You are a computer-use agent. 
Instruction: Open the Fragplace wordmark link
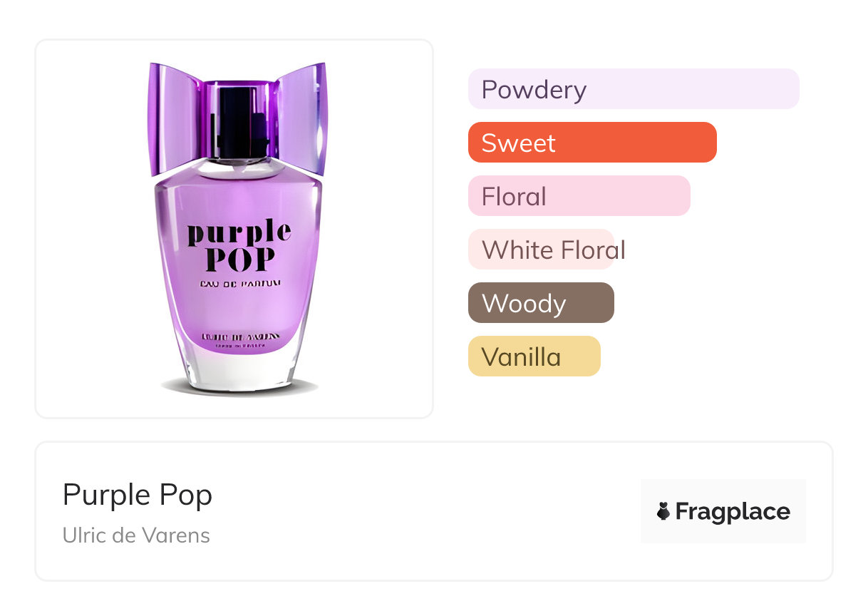click(x=733, y=511)
